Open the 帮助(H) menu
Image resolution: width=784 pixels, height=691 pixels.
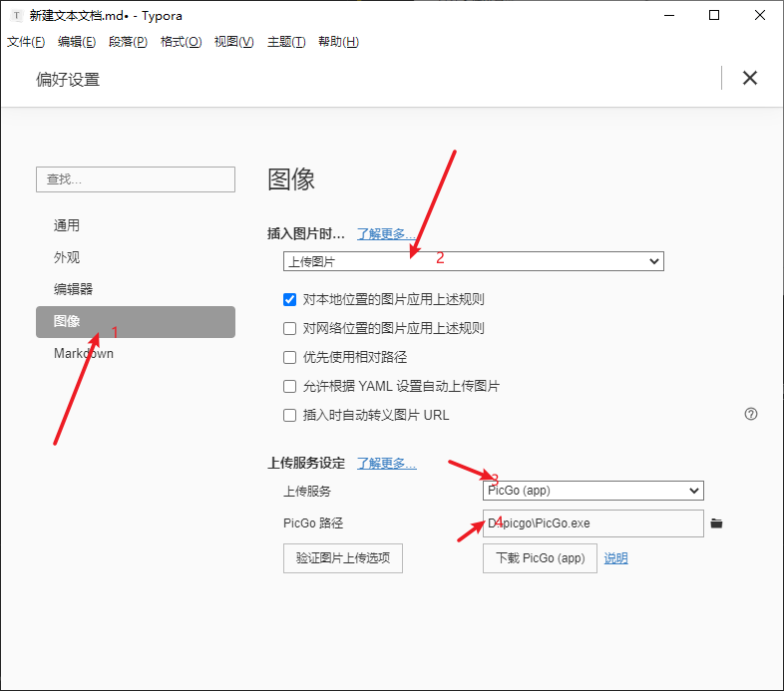[338, 42]
